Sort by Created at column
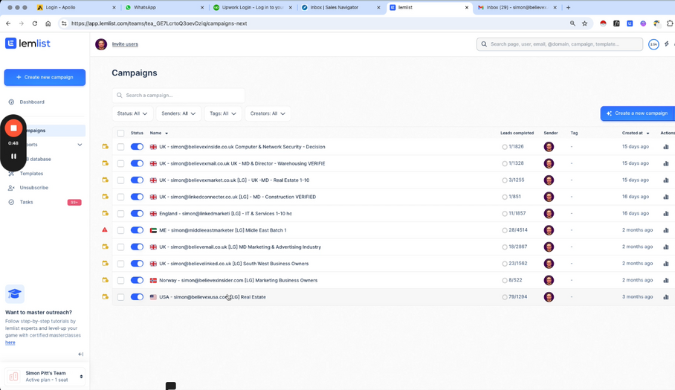The image size is (675, 390). click(x=635, y=133)
